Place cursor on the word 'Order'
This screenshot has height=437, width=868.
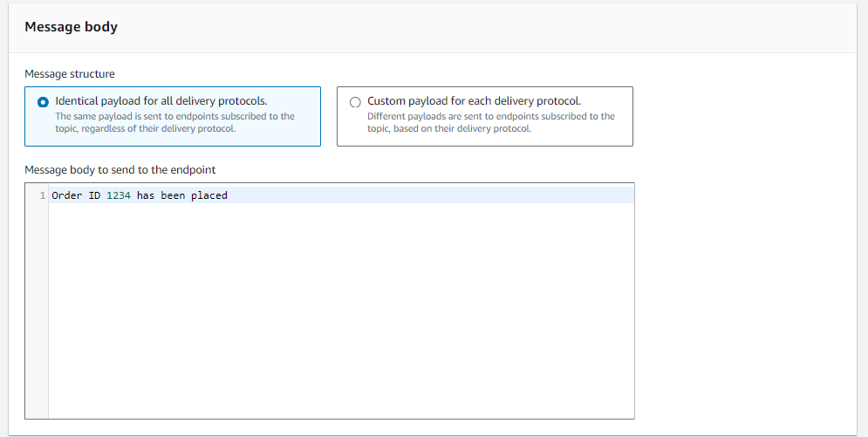pyautogui.click(x=66, y=195)
